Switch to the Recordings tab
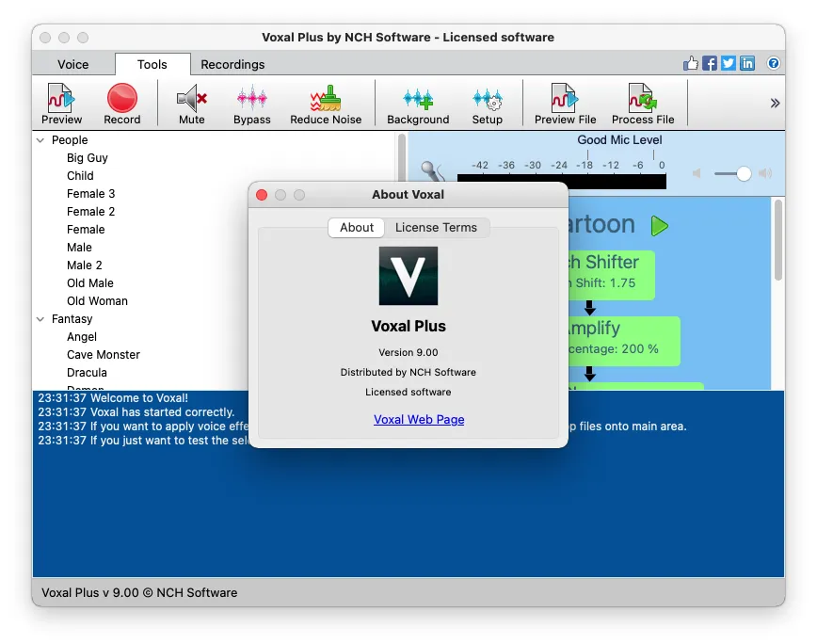 click(232, 64)
